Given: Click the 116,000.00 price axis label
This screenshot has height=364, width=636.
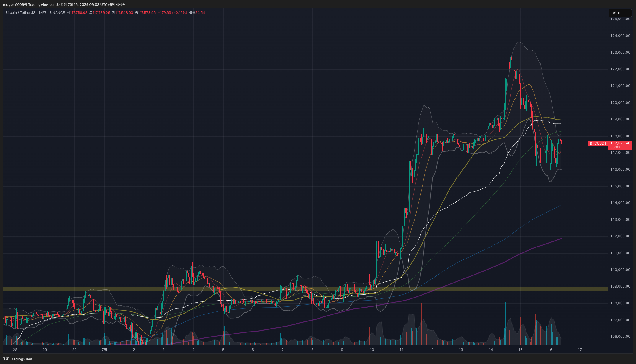Looking at the screenshot, I should [x=620, y=169].
